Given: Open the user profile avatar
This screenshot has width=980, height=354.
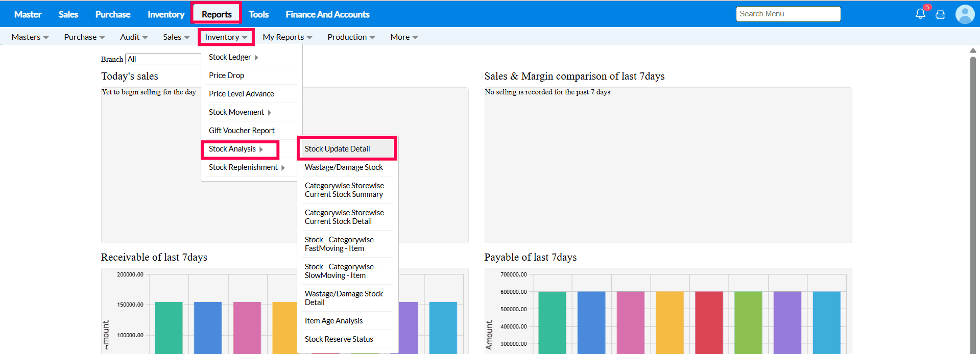Looking at the screenshot, I should pyautogui.click(x=965, y=14).
